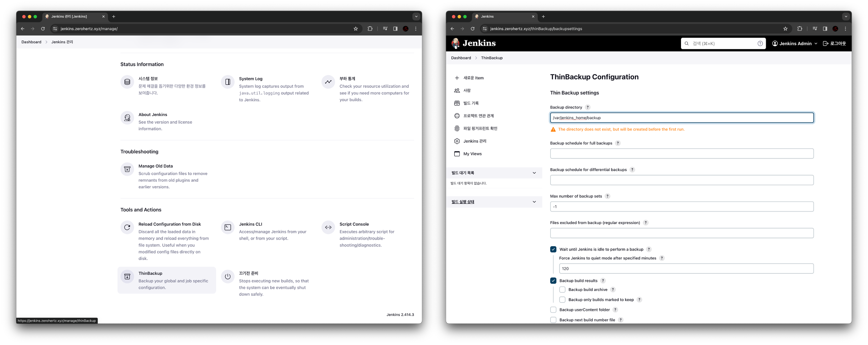This screenshot has width=868, height=345.
Task: Click the project relationship icon in sidebar
Action: point(457,116)
